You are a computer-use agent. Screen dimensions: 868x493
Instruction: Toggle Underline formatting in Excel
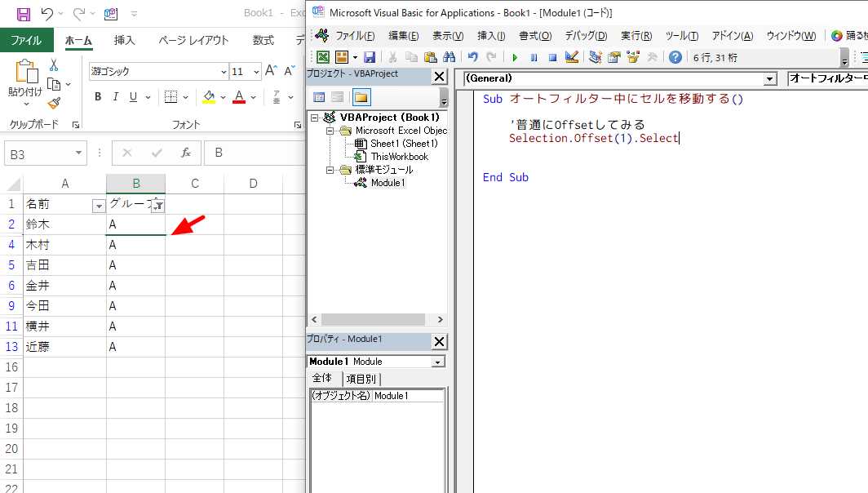[x=134, y=97]
